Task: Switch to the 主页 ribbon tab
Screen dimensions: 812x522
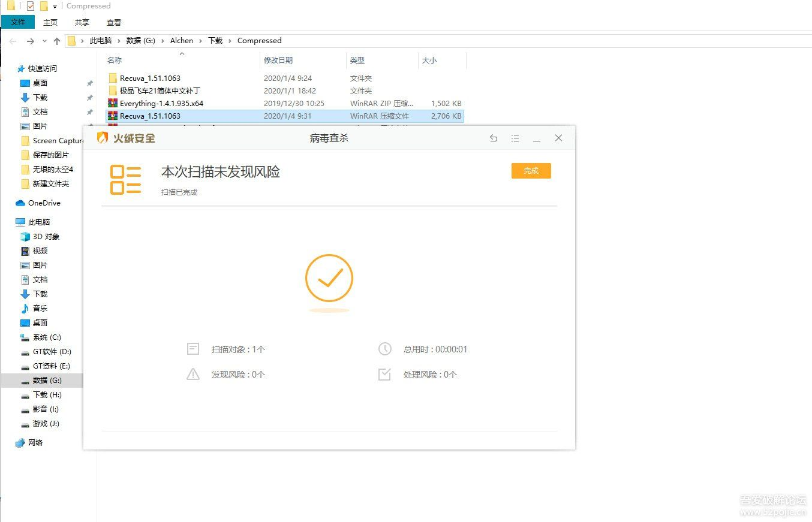Action: point(50,22)
